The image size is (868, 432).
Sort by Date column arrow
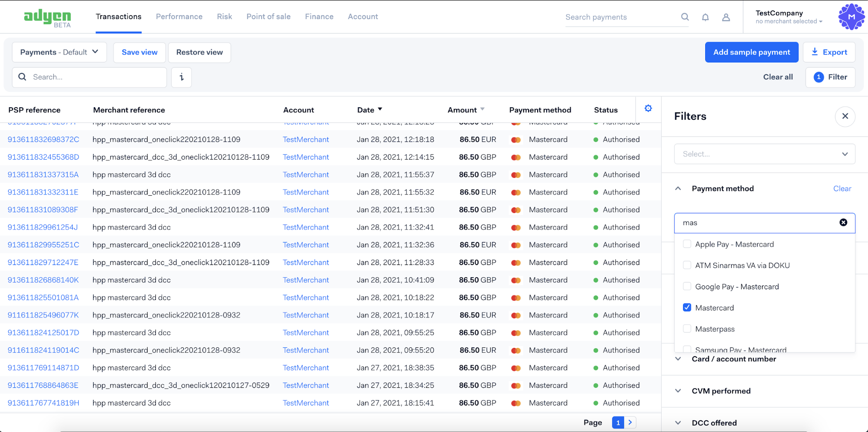380,109
